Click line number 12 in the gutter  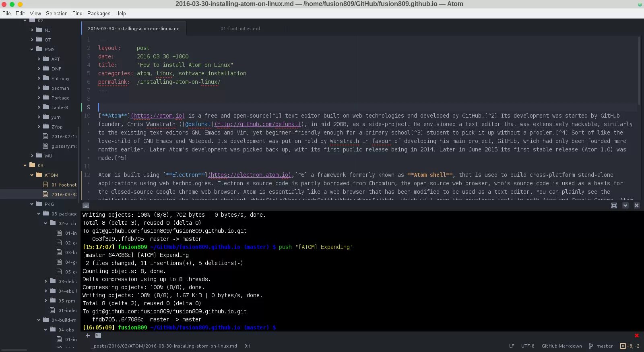87,175
